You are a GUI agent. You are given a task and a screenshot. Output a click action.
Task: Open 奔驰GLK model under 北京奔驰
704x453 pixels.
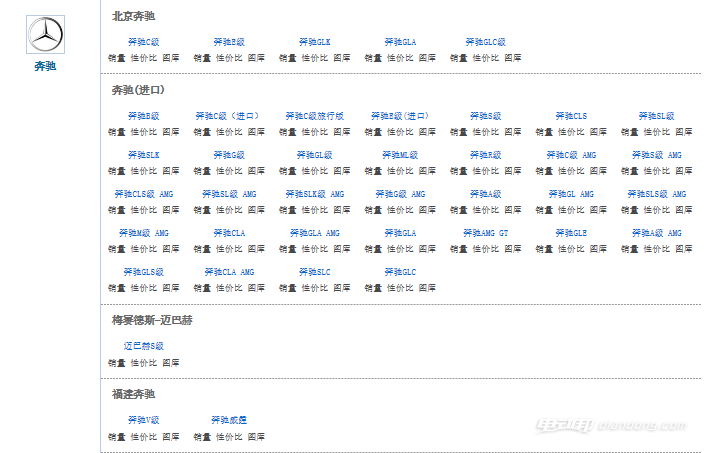314,42
